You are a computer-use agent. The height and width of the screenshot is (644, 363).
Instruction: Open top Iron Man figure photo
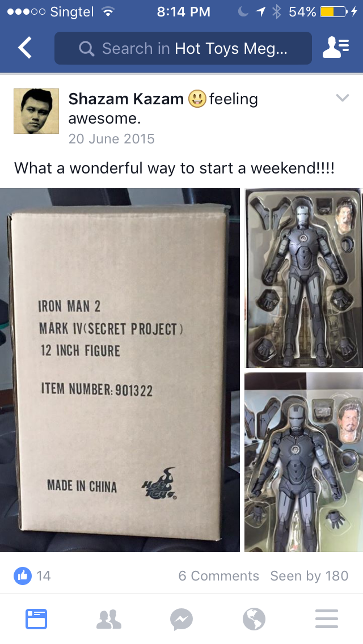tap(304, 278)
